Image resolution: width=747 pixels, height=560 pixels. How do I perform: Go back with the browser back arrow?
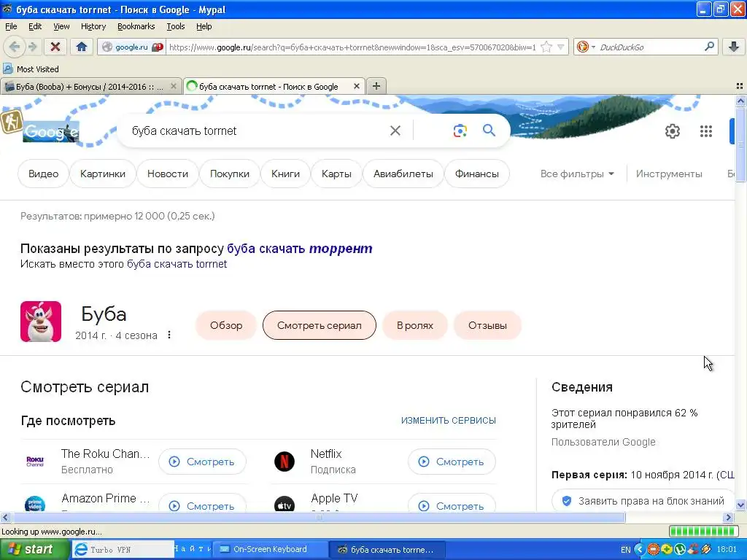point(15,47)
